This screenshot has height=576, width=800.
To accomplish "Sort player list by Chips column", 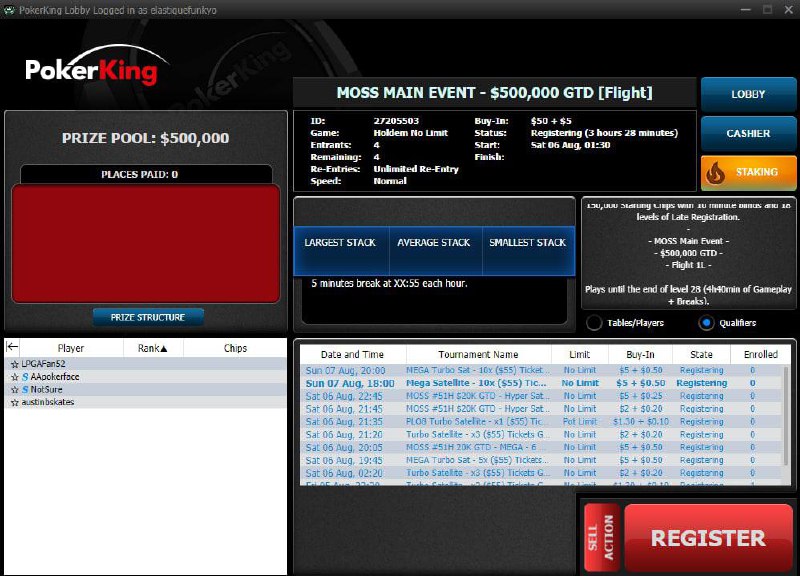I will pyautogui.click(x=235, y=348).
